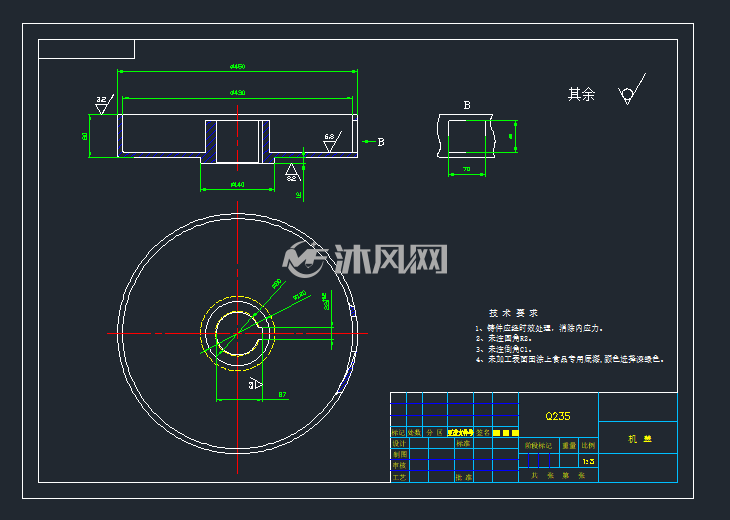
Task: Click the 87 dimension text
Action: coord(282,395)
